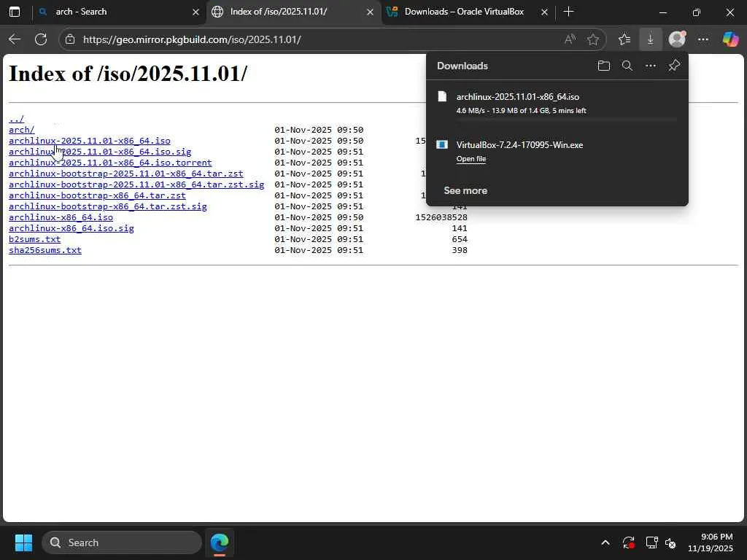Open more options in Downloads panel
The width and height of the screenshot is (747, 560).
pyautogui.click(x=651, y=66)
